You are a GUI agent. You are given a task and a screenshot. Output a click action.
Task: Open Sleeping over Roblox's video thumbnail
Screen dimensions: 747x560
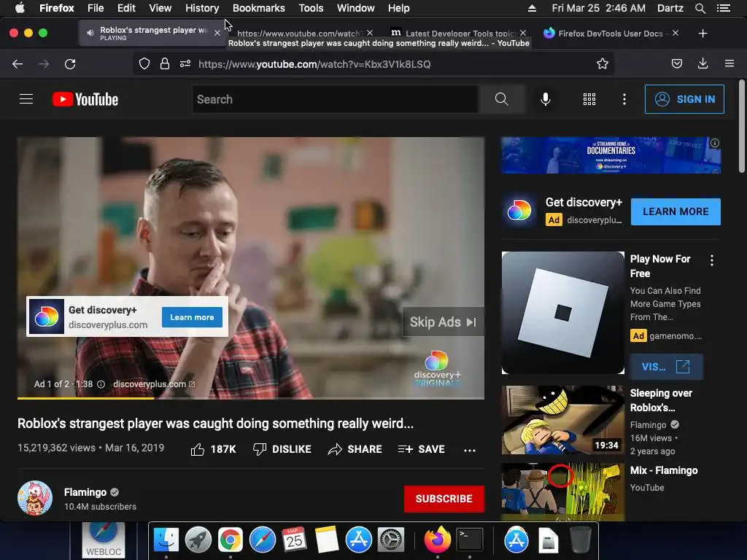click(x=562, y=420)
